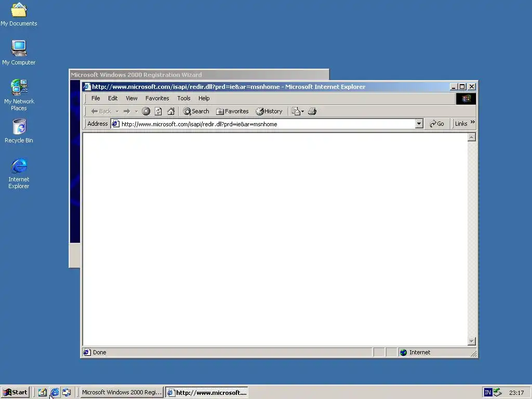Click the system clock showing 23:17
The width and height of the screenshot is (532, 399).
point(516,393)
